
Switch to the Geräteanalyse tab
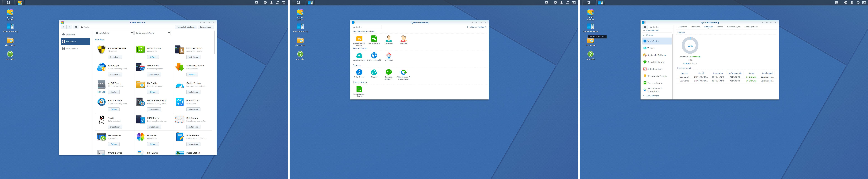pyautogui.click(x=733, y=27)
